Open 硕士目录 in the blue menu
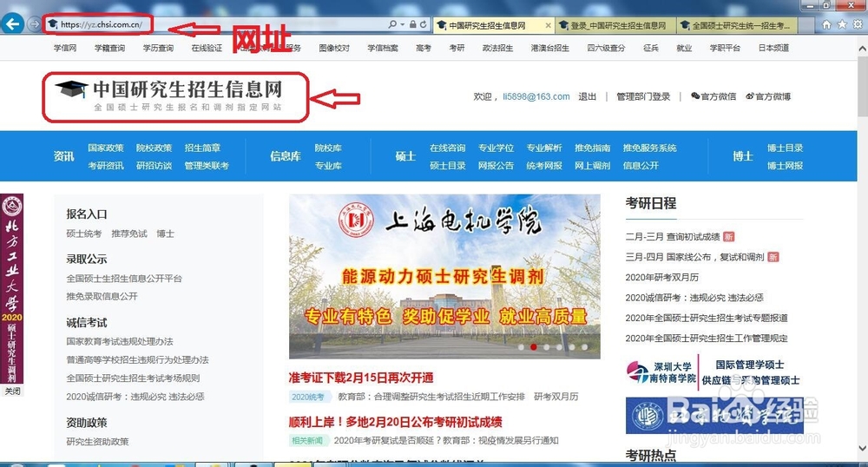This screenshot has height=467, width=868. 447,166
